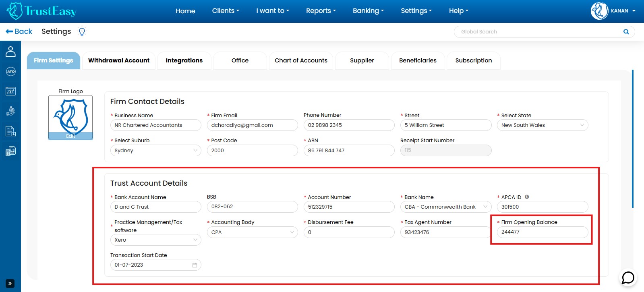Open the calculator report sidebar icon
This screenshot has height=292, width=644.
tap(10, 151)
